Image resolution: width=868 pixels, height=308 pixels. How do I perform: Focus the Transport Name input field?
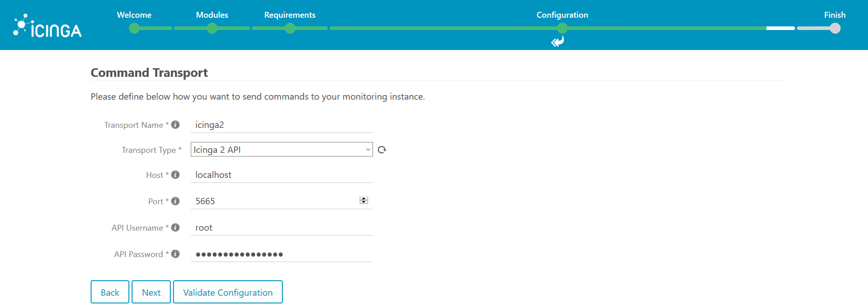tap(281, 125)
